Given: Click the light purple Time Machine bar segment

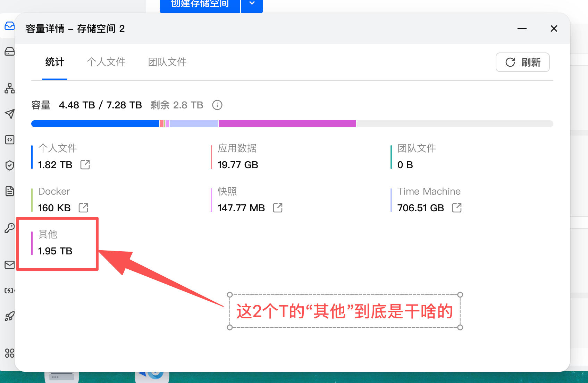Looking at the screenshot, I should [194, 124].
